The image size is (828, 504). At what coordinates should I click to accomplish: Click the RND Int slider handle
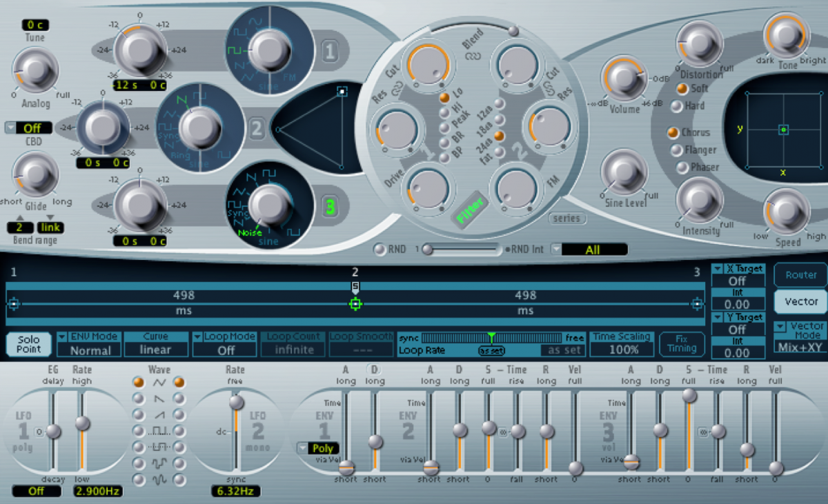click(428, 250)
